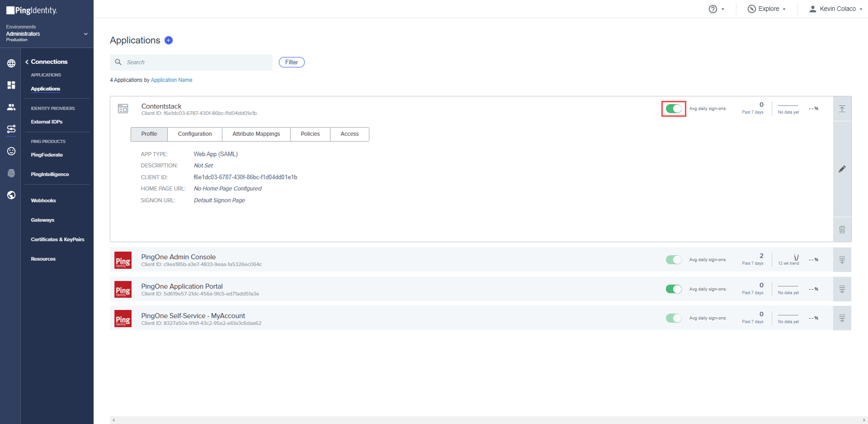Go back using the Connections chevron
Screen dimensions: 868x424
[27, 62]
